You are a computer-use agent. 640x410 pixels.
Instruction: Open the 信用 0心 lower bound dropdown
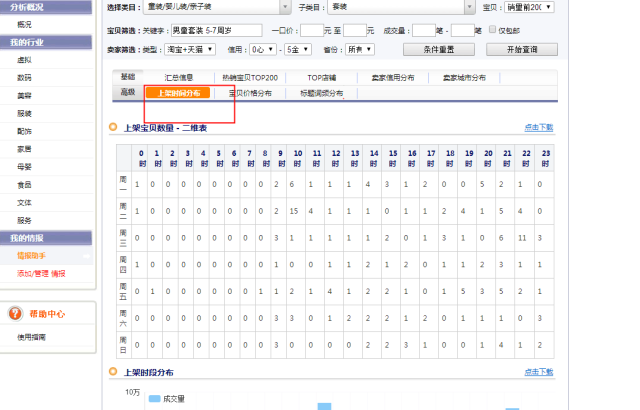pos(263,49)
